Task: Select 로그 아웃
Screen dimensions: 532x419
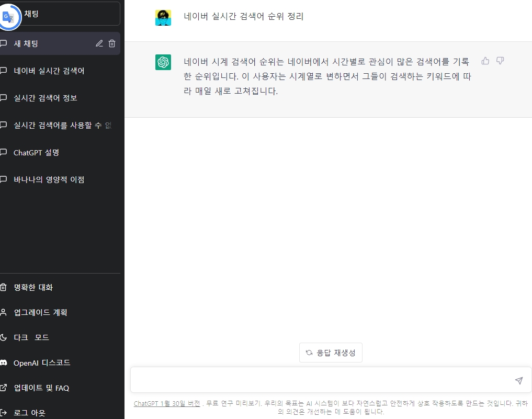Action: pos(60,413)
